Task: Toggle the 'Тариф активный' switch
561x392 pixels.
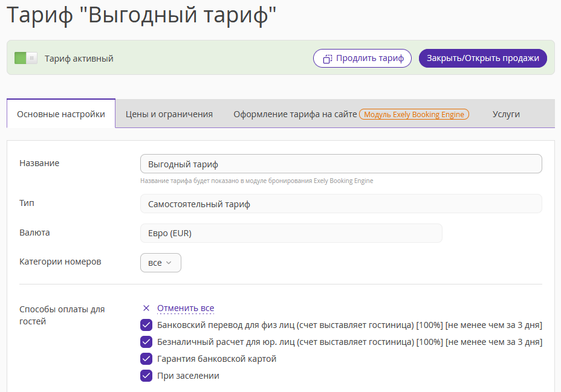Action: pos(26,58)
